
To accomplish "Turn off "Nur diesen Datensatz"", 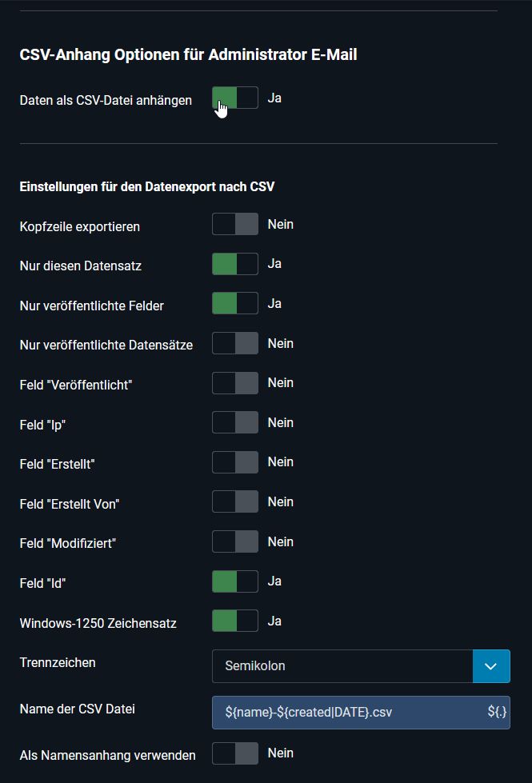I will (234, 263).
